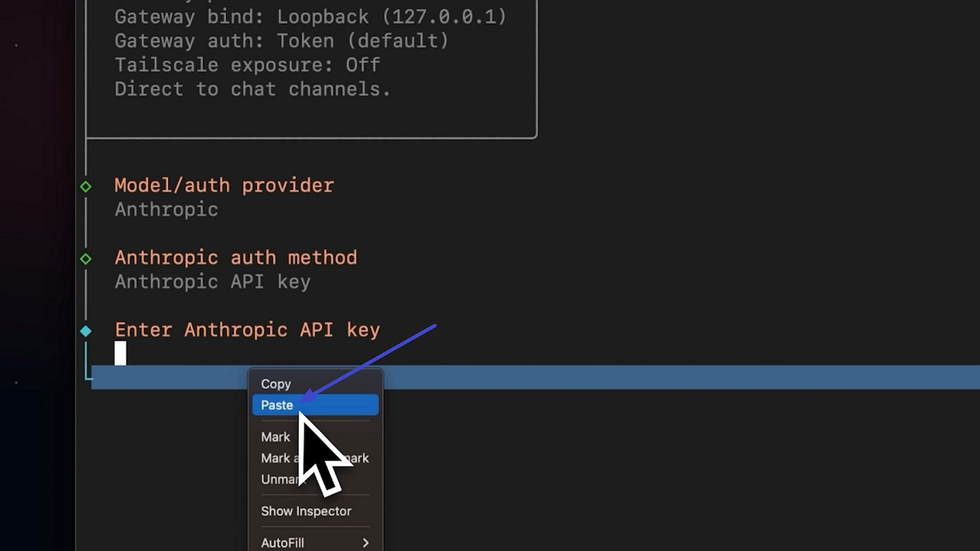980x551 pixels.
Task: Click the 'Enter Anthropic API key' prompt text
Action: [247, 330]
